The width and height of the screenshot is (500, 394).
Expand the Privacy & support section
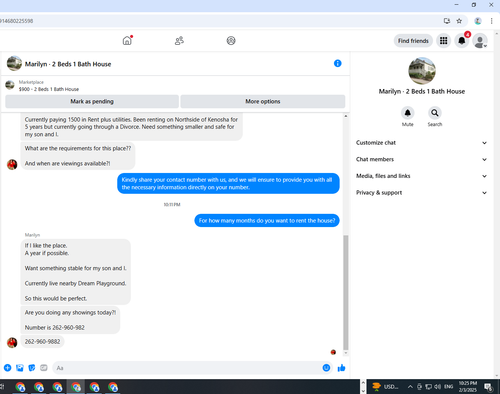(x=421, y=193)
